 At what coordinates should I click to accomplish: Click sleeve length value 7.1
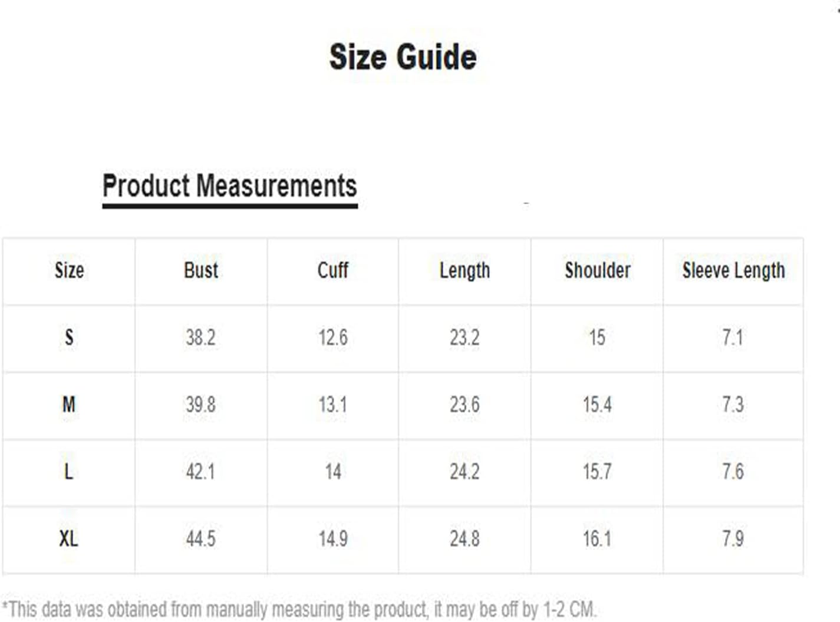click(733, 338)
